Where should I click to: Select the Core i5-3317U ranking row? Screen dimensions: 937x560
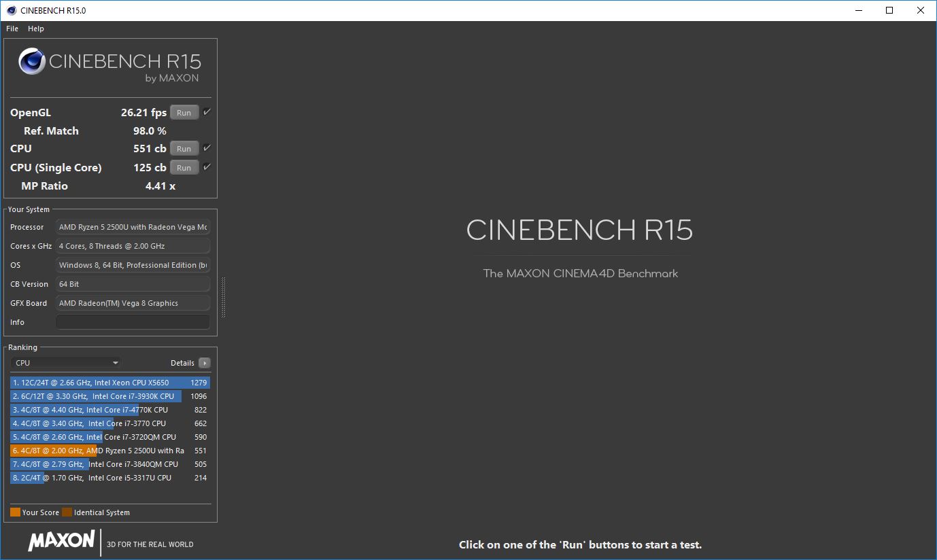pos(110,478)
